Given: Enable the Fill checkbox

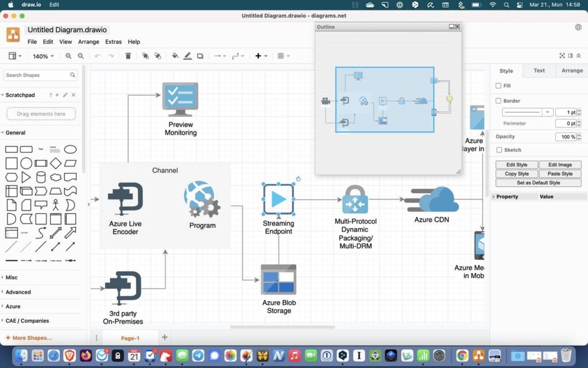Looking at the screenshot, I should [x=498, y=86].
